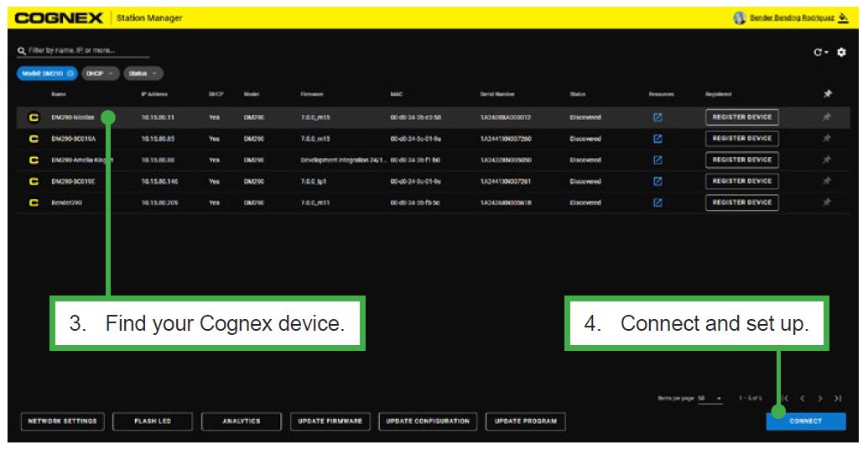Click the user profile avatar
The image size is (868, 450).
click(x=739, y=18)
